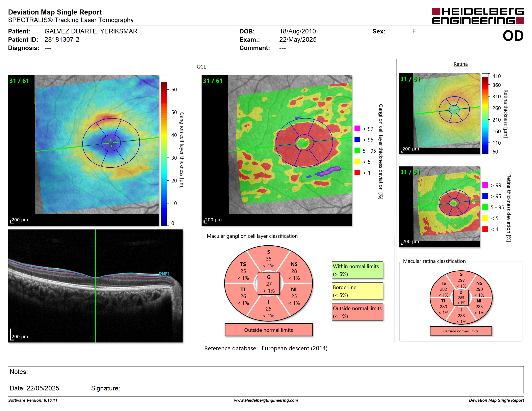This screenshot has width=532, height=411.
Task: Click the Date: 22/05/2025 text
Action: (x=34, y=388)
